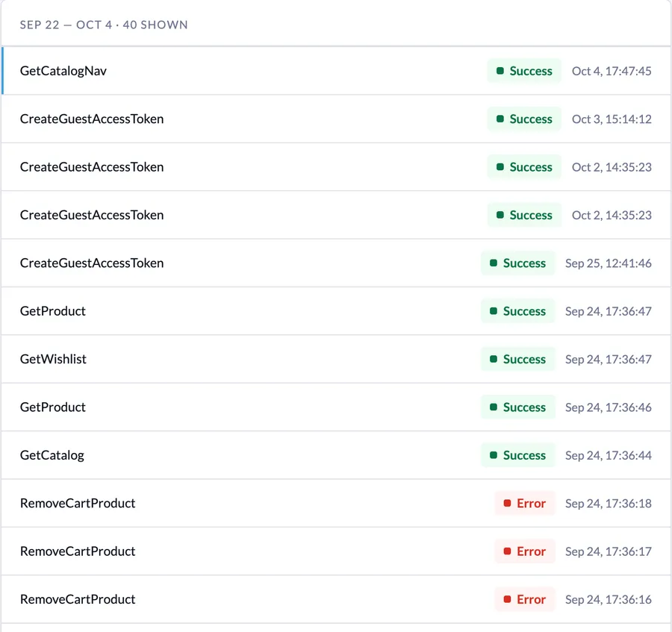
Task: Open GetProduct row at 17:36:46
Action: (336, 407)
